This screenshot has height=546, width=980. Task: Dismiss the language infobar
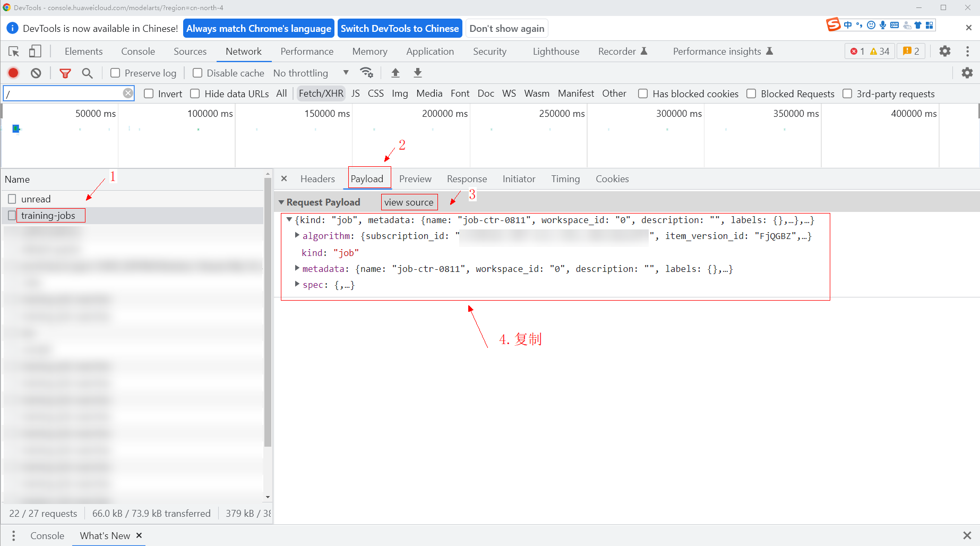coord(969,28)
